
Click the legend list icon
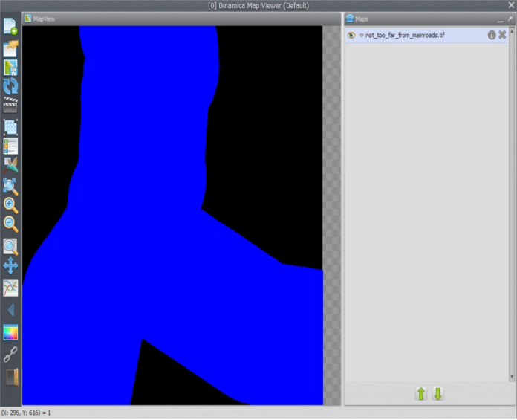[10, 146]
